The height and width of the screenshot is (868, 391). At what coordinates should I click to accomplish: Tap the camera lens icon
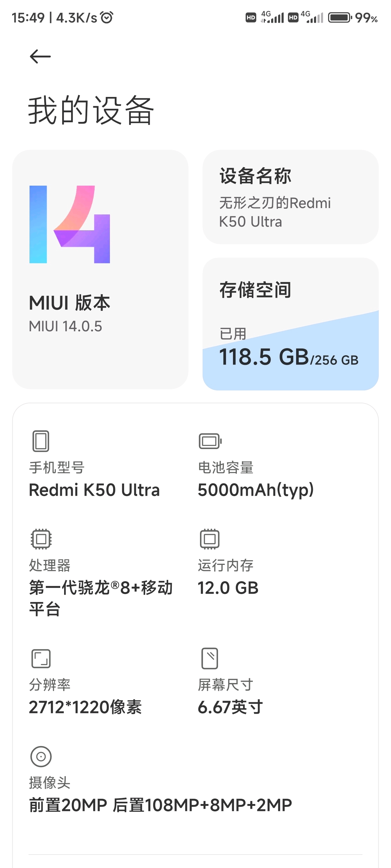[41, 757]
